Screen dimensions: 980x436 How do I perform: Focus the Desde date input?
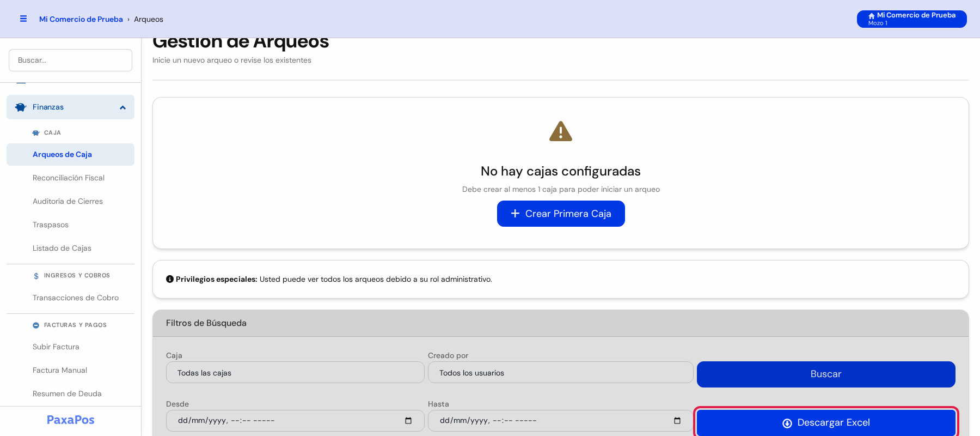point(295,421)
